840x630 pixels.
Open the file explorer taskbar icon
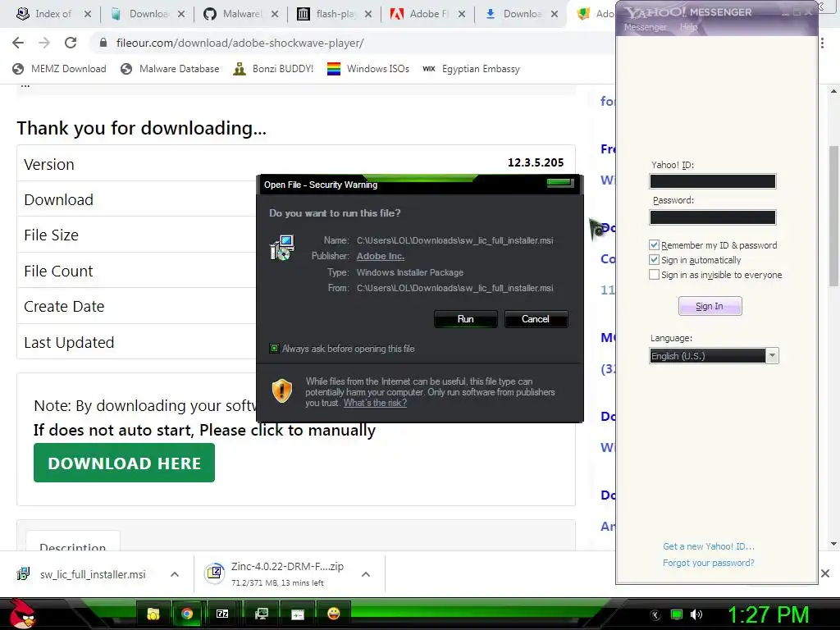pos(153,614)
